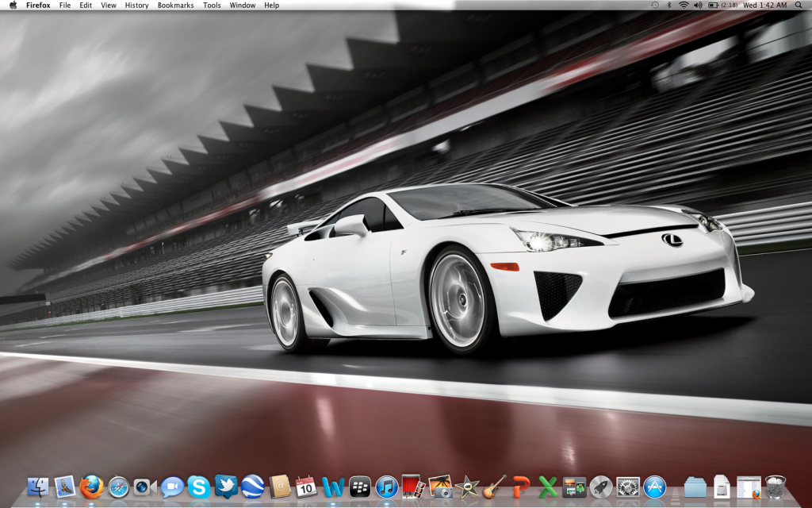Image resolution: width=812 pixels, height=508 pixels.
Task: Open the Edit menu
Action: [86, 6]
